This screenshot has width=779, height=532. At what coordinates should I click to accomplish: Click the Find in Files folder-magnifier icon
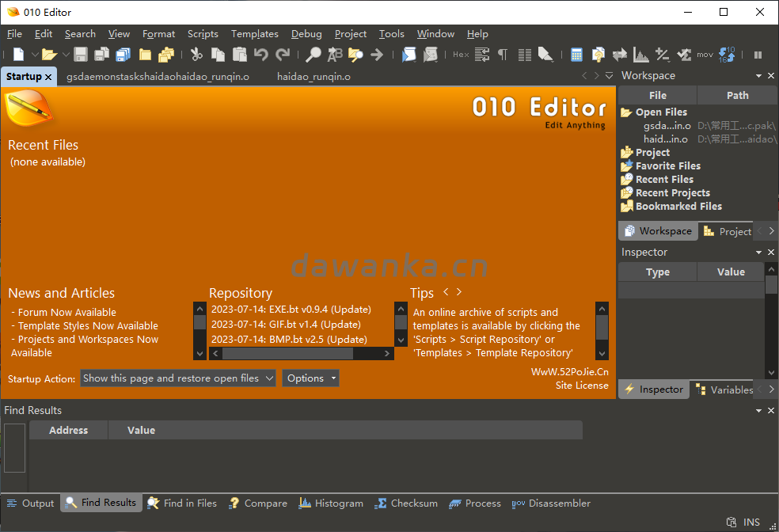point(355,54)
